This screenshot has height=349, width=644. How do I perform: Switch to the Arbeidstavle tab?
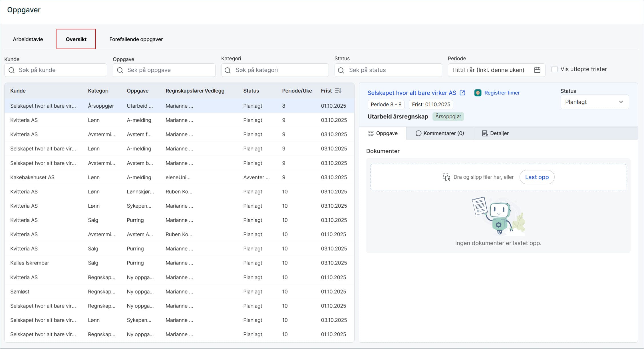pos(28,39)
